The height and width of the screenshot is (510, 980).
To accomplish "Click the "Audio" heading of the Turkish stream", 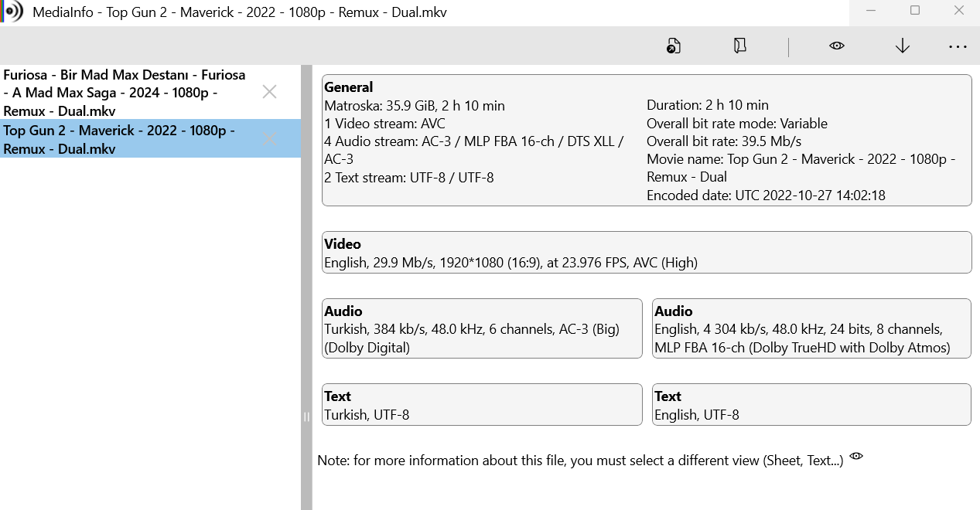I will [343, 311].
